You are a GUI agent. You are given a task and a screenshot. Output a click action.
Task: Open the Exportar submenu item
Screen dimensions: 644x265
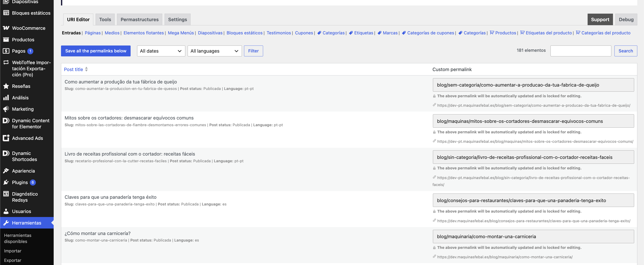pyautogui.click(x=13, y=261)
